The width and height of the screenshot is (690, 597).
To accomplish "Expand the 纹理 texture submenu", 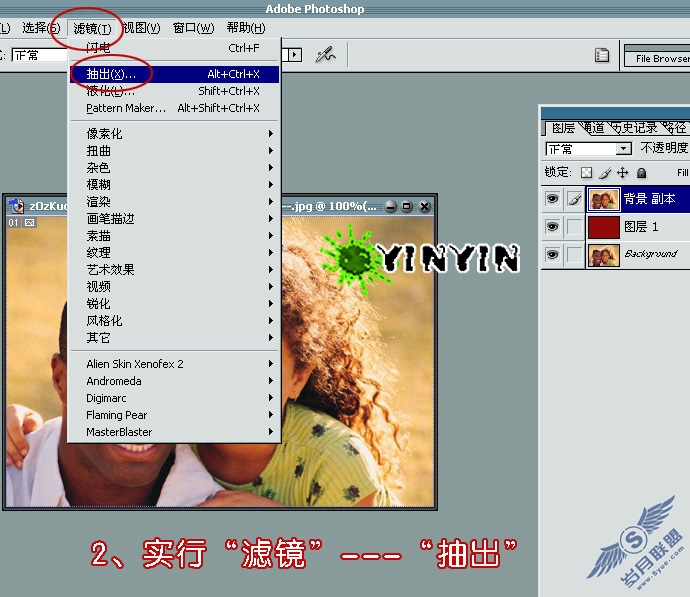I will pyautogui.click(x=174, y=253).
